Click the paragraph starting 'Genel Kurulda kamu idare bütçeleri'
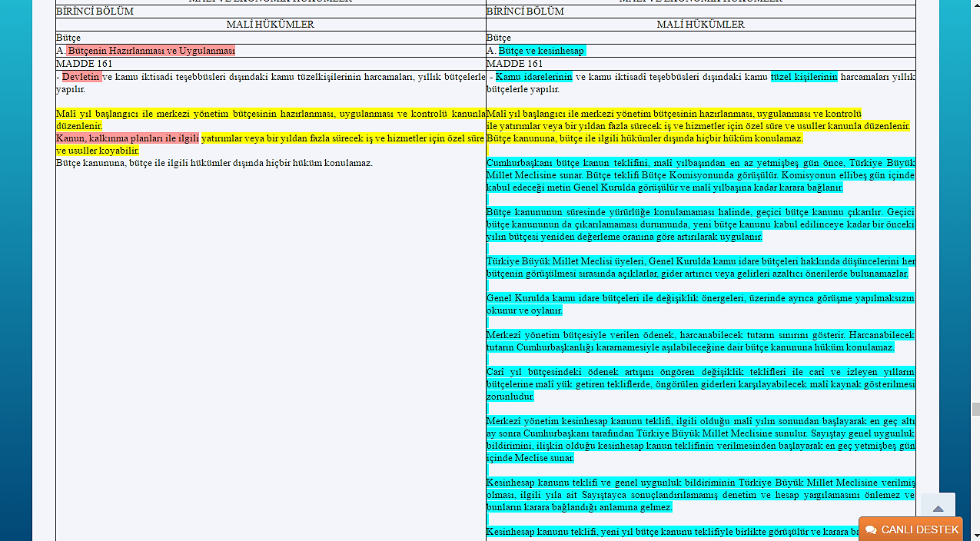980x541 pixels. (700, 304)
